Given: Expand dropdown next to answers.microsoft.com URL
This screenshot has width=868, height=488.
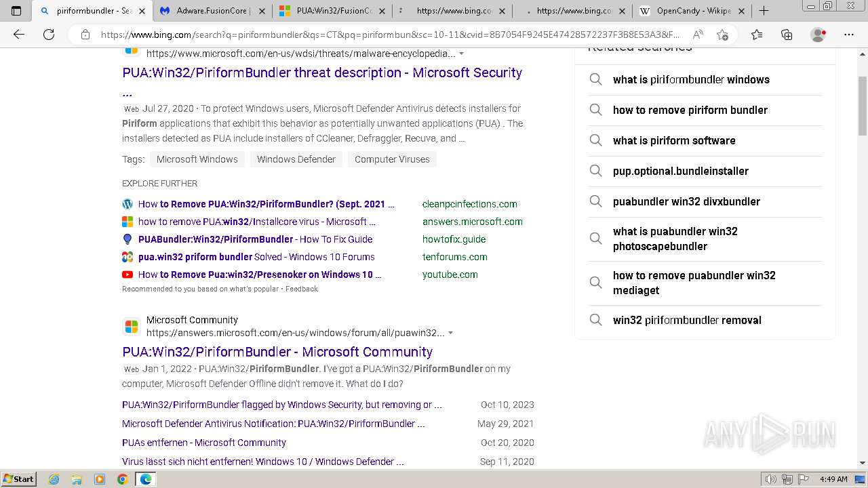Looking at the screenshot, I should pos(450,333).
